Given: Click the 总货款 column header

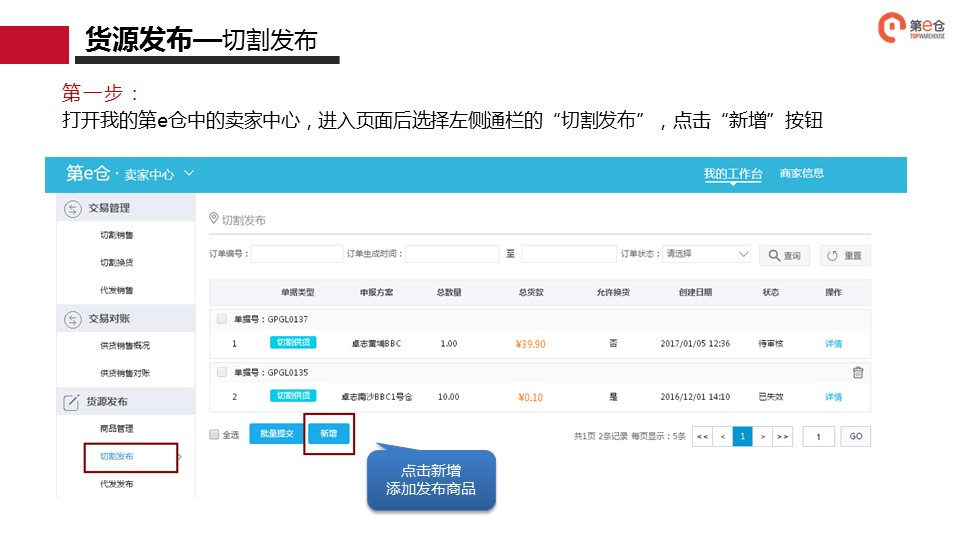Looking at the screenshot, I should [x=531, y=292].
